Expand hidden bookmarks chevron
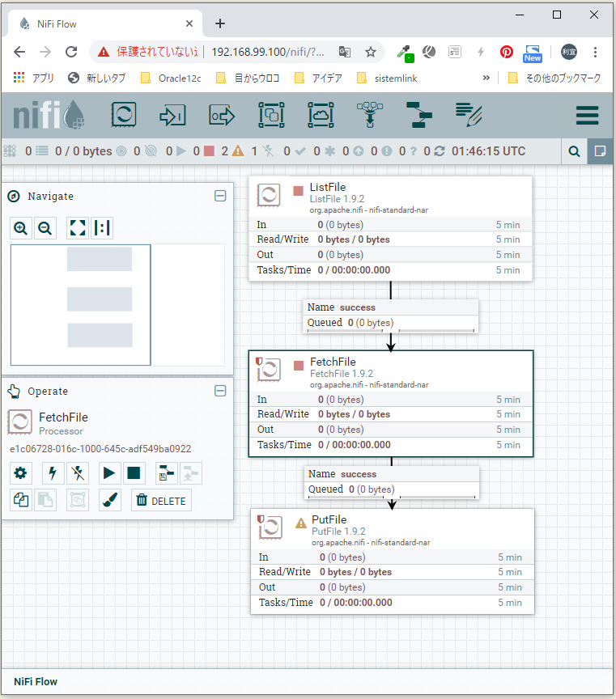616x699 pixels. point(486,78)
